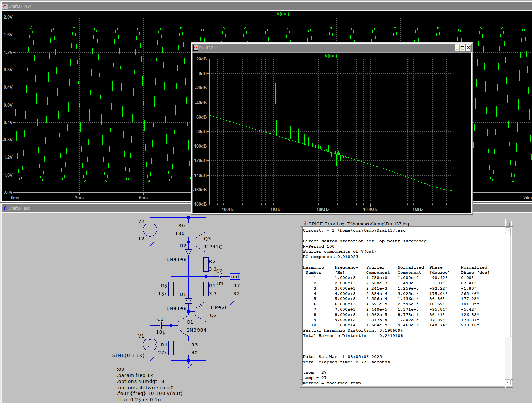Screen dimensions: 532x403
Task: Click the error log scrollbar down arrow
Action: point(508,382)
